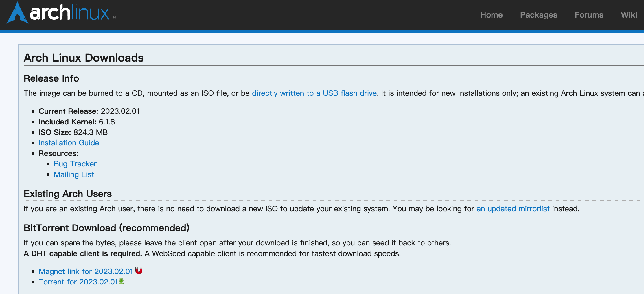This screenshot has width=644, height=294.
Task: Click Magnet link for 2023.02.01
Action: click(86, 271)
